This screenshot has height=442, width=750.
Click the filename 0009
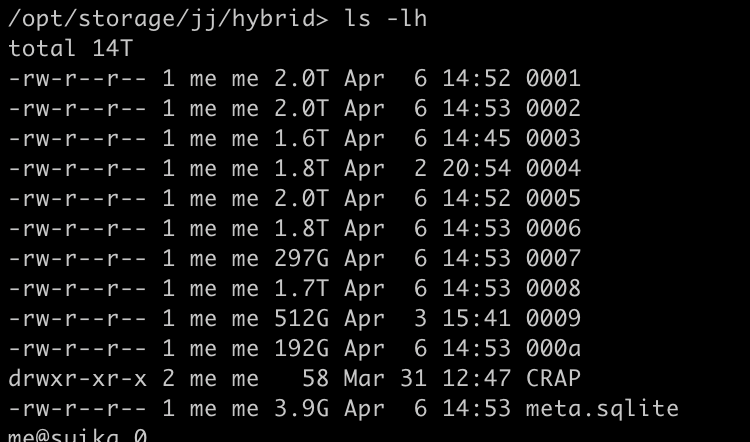(553, 318)
